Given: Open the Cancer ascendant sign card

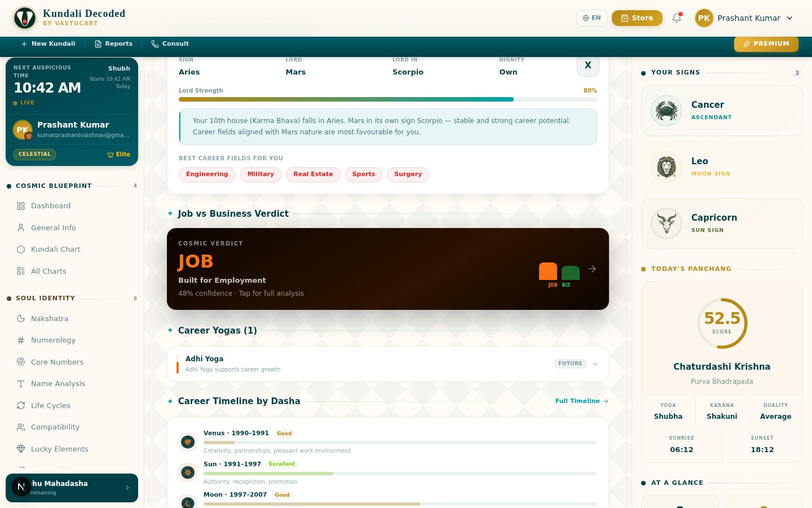Looking at the screenshot, I should (721, 111).
